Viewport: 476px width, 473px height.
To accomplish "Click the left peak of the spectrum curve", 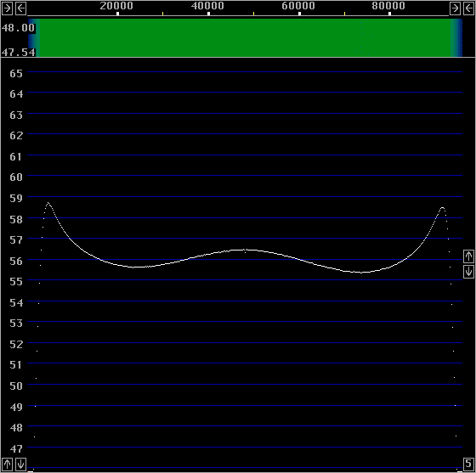I will (x=48, y=203).
